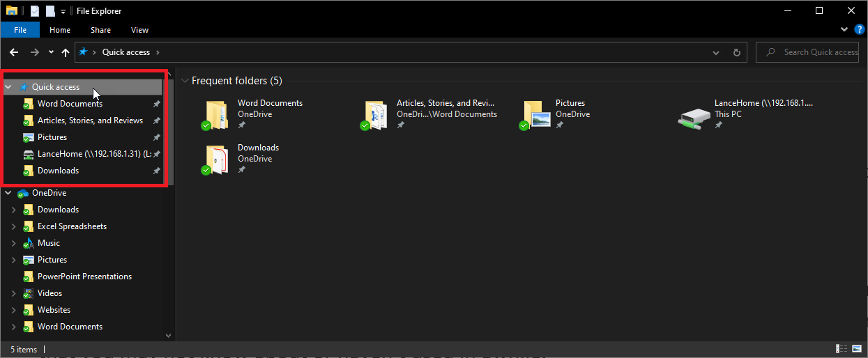
Task: Select Quick access in the navigation pane
Action: (56, 87)
